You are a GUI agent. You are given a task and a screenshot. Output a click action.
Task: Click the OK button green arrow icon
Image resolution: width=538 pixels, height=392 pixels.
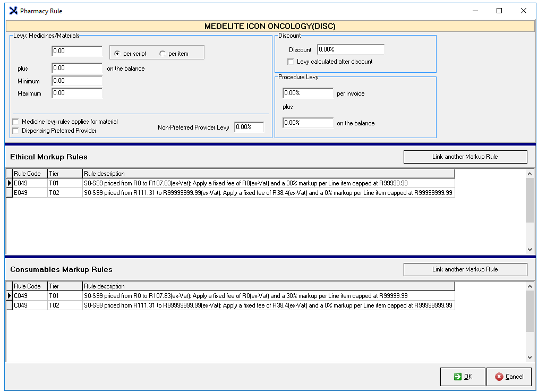(457, 377)
